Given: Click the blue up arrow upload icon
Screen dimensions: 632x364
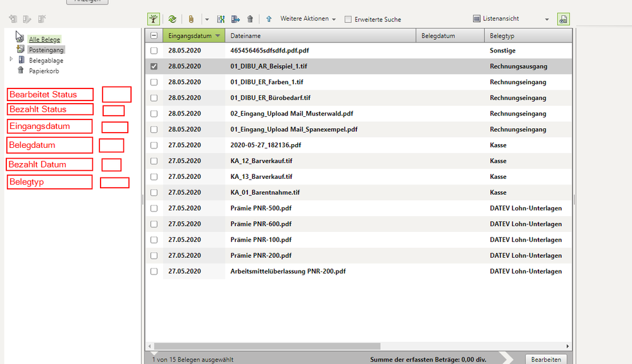Looking at the screenshot, I should 269,20.
